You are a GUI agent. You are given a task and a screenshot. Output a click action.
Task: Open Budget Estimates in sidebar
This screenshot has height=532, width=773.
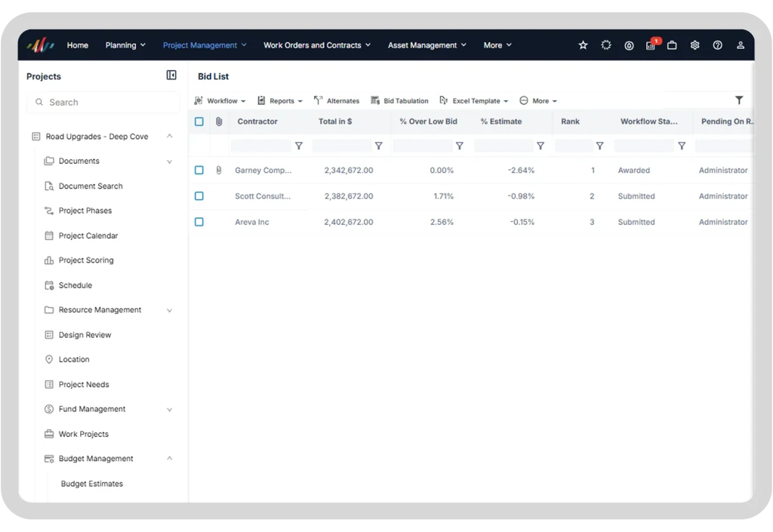tap(91, 484)
